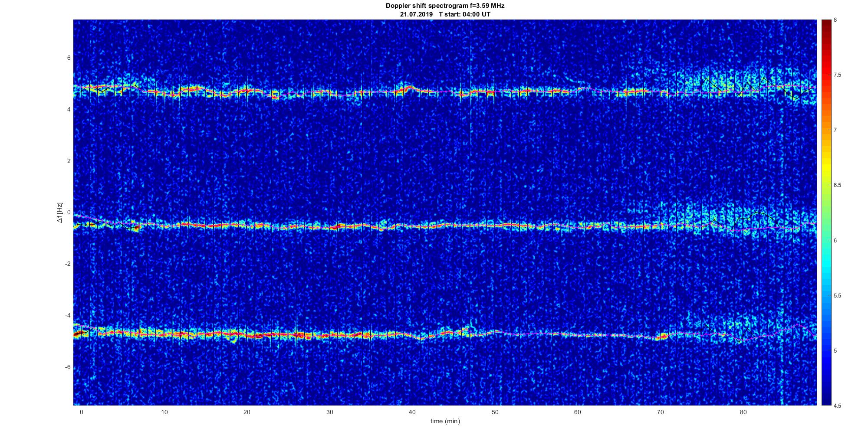Click the time-axis tick label '80'
The height and width of the screenshot is (435, 868).
click(743, 412)
